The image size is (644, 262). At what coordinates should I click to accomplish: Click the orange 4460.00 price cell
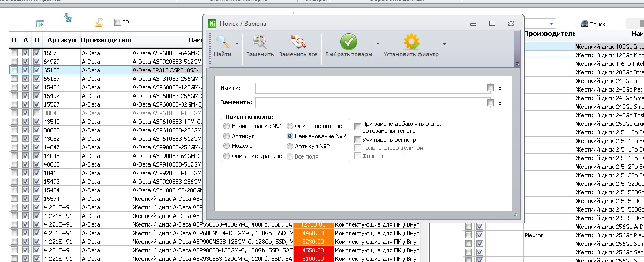313,233
